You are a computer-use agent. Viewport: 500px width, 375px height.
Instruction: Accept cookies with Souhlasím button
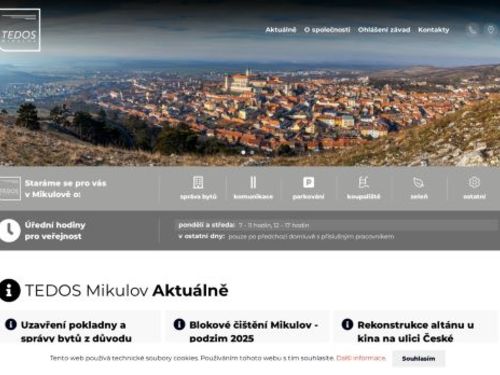[418, 359]
